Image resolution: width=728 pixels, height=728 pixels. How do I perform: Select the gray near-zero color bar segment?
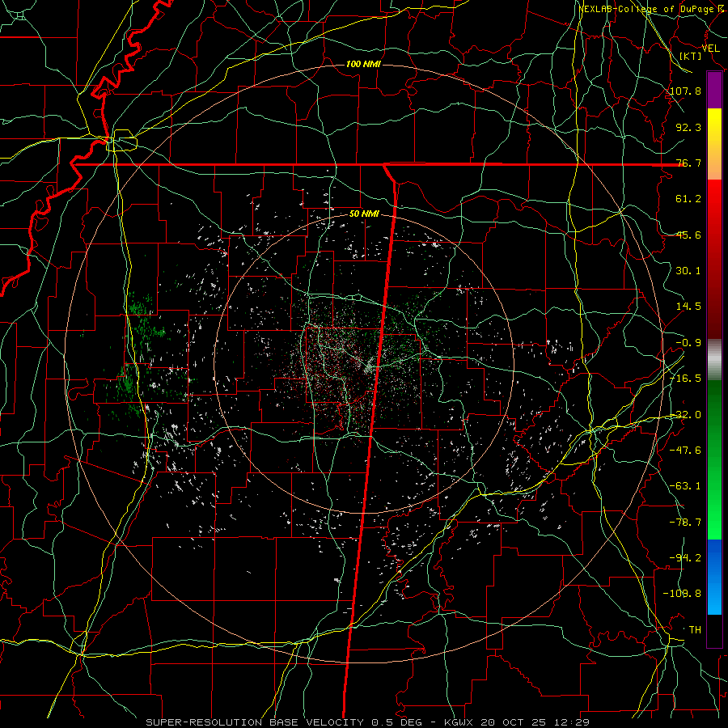coord(714,360)
